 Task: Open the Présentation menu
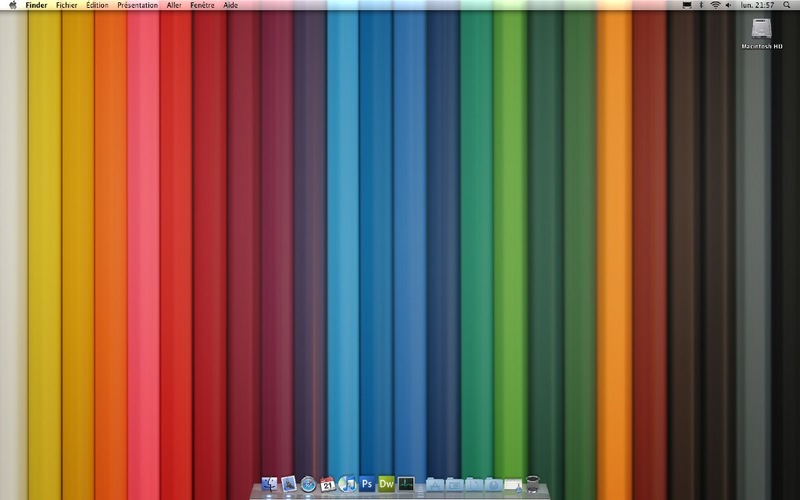(x=137, y=5)
